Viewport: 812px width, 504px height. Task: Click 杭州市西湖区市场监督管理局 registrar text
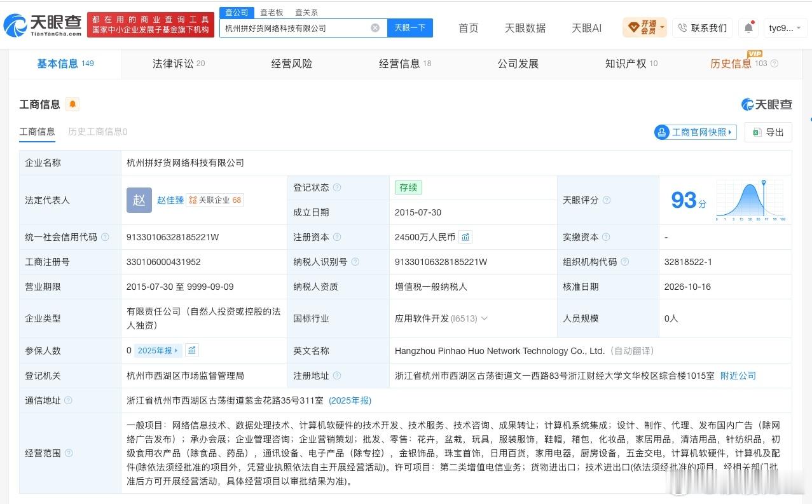[x=185, y=376]
